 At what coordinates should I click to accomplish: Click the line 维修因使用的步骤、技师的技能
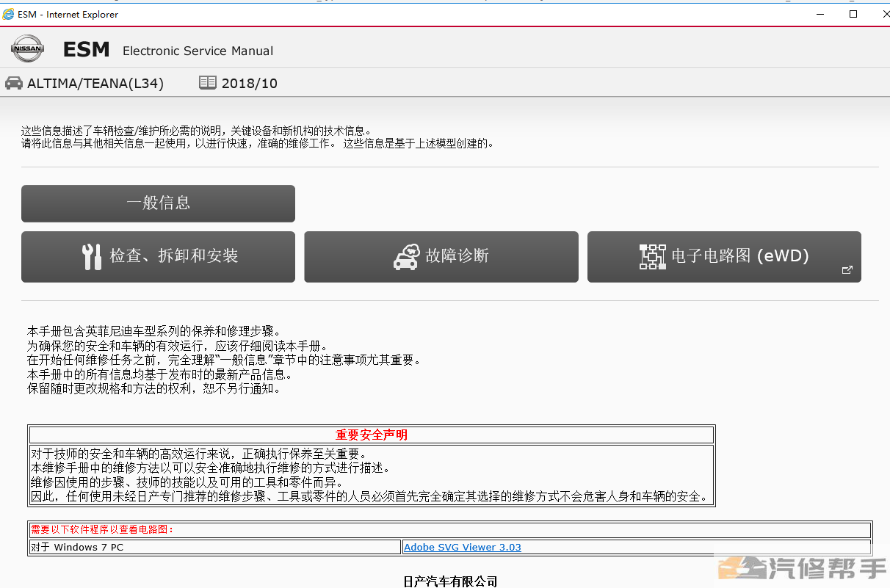tap(187, 482)
